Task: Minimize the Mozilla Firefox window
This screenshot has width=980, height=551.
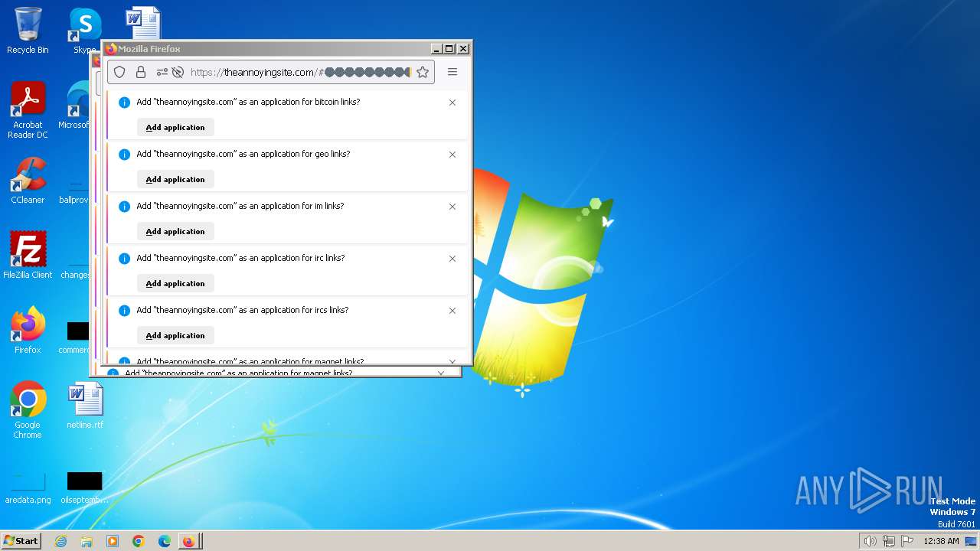Action: click(x=436, y=49)
